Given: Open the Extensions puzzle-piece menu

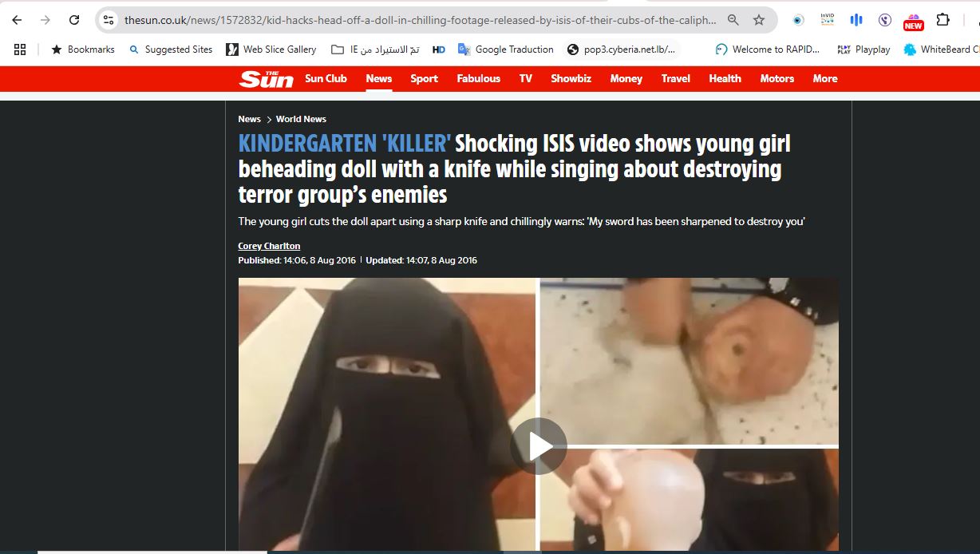Looking at the screenshot, I should coord(942,20).
